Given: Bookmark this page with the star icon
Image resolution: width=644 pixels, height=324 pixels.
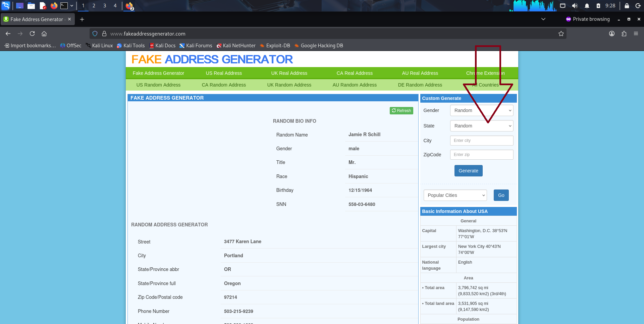Looking at the screenshot, I should click(x=561, y=34).
